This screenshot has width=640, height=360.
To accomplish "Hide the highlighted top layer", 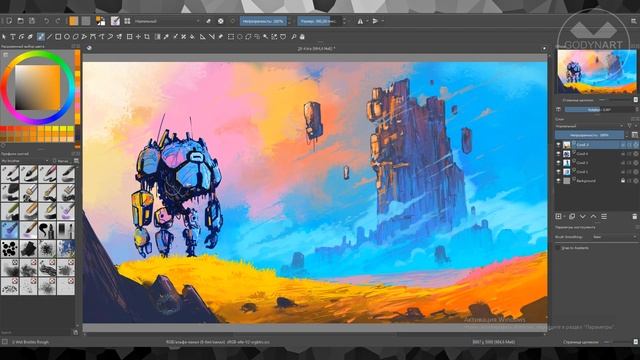I will click(x=558, y=144).
